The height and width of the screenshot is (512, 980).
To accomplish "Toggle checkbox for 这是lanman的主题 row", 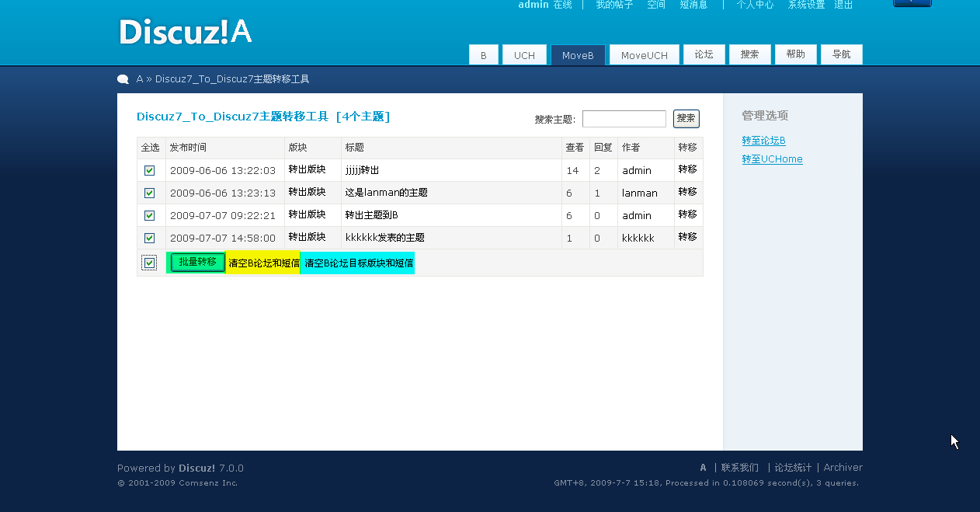I will [150, 193].
